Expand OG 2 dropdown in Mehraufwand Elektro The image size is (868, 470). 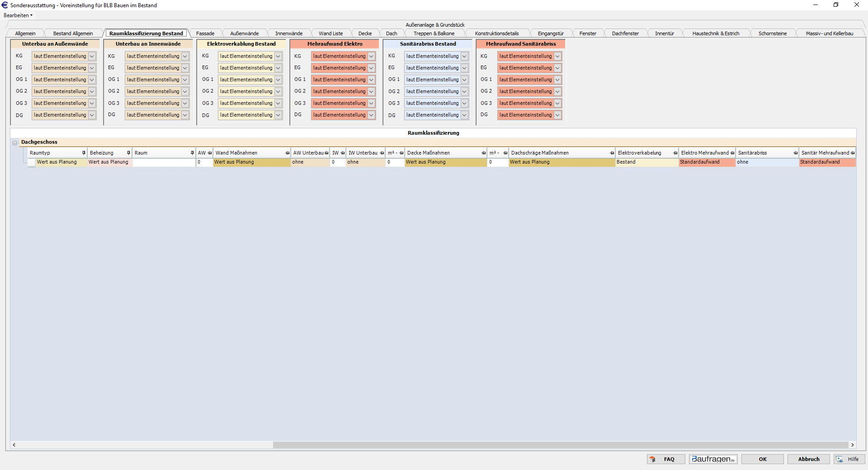(x=371, y=91)
